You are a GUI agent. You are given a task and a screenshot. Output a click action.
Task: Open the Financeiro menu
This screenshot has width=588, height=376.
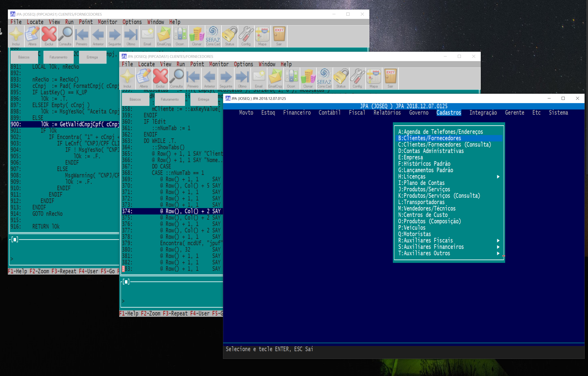pyautogui.click(x=297, y=113)
